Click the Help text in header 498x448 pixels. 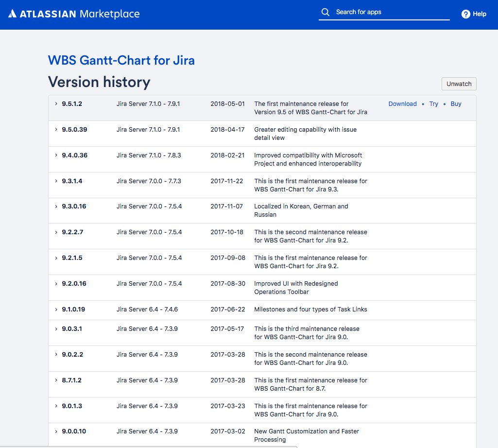pos(480,14)
